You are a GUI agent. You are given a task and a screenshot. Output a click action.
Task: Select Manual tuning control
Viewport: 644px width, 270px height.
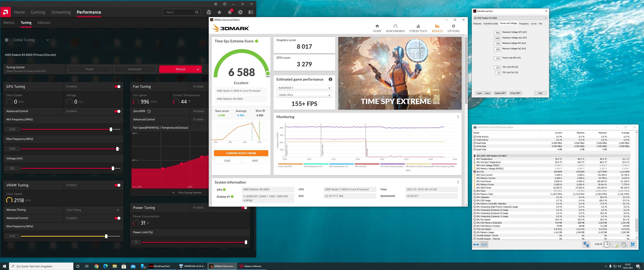click(x=180, y=69)
